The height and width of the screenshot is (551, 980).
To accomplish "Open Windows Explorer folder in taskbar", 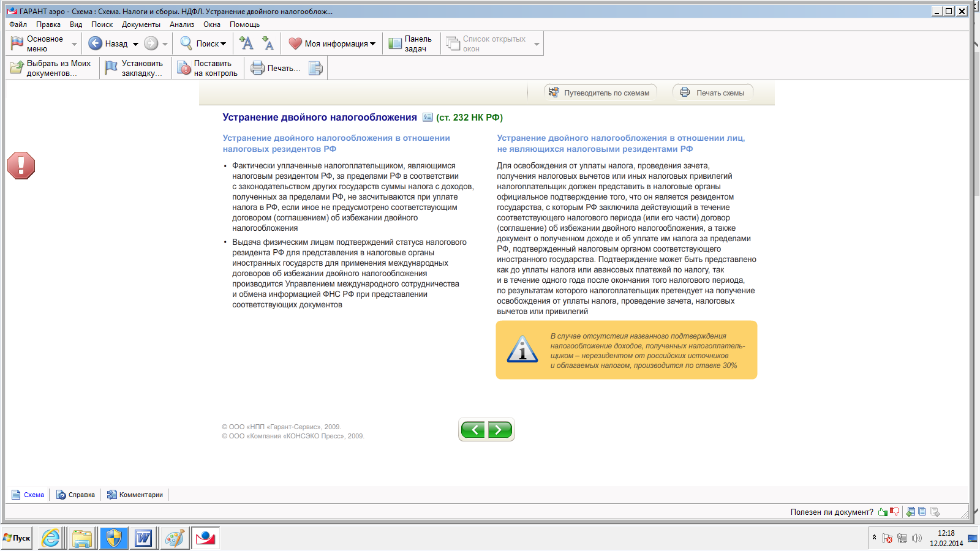I will pyautogui.click(x=82, y=538).
